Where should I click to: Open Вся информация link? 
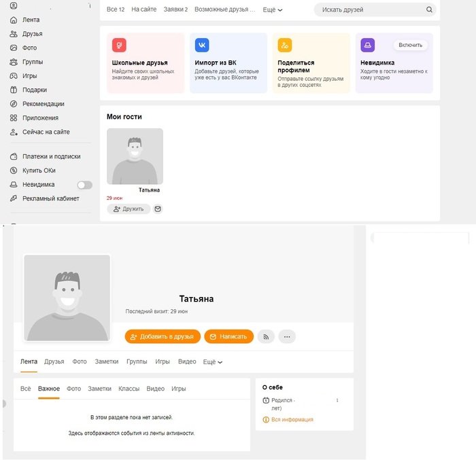pyautogui.click(x=292, y=420)
